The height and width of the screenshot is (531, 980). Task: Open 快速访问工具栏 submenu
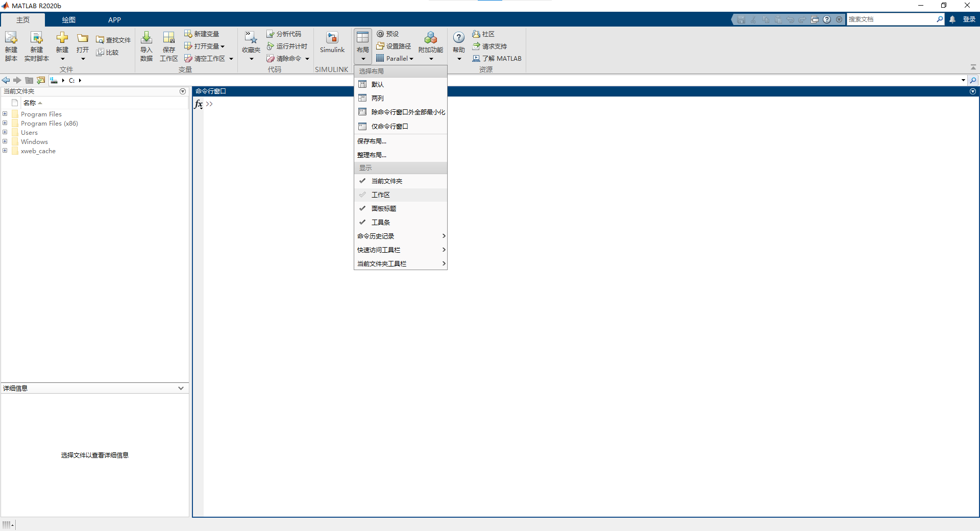(x=401, y=250)
